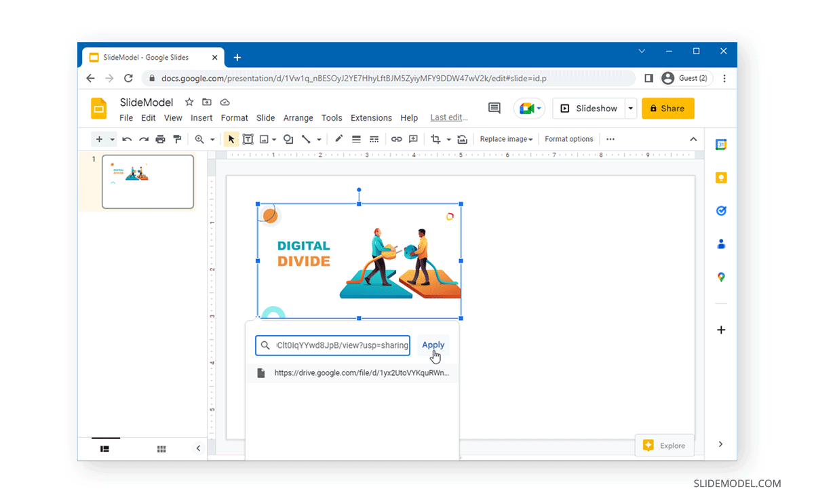Open Google Maps from the side panel
The image size is (814, 504).
(720, 277)
